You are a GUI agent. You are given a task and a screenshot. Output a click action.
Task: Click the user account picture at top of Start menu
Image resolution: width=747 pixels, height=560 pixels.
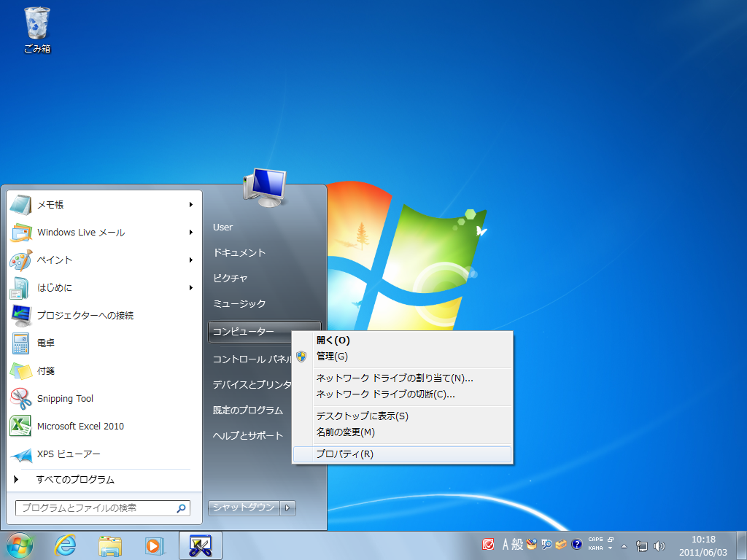tap(264, 187)
